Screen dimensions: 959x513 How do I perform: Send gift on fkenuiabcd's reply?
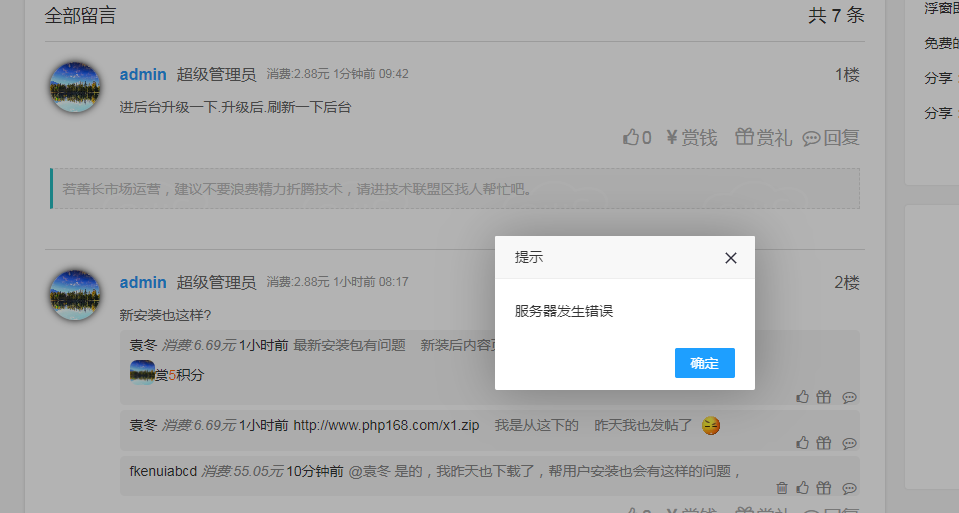[824, 488]
